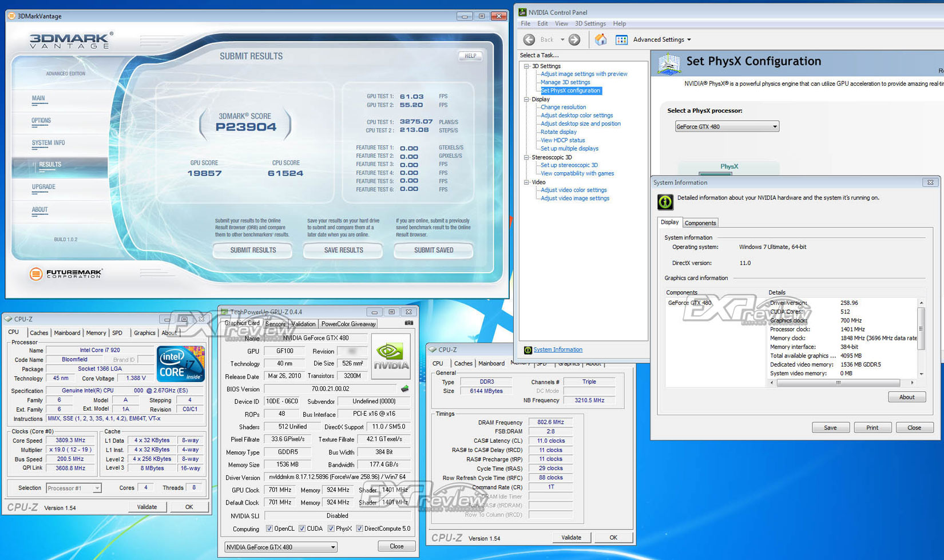Image resolution: width=944 pixels, height=560 pixels.
Task: Toggle the CUDA checkbox in GPU-Z
Action: (302, 529)
